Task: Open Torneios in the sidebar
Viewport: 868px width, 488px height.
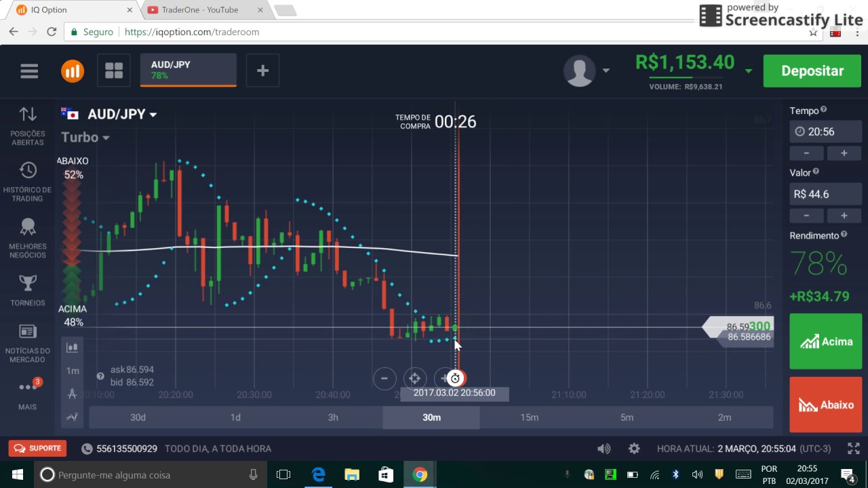Action: click(28, 290)
